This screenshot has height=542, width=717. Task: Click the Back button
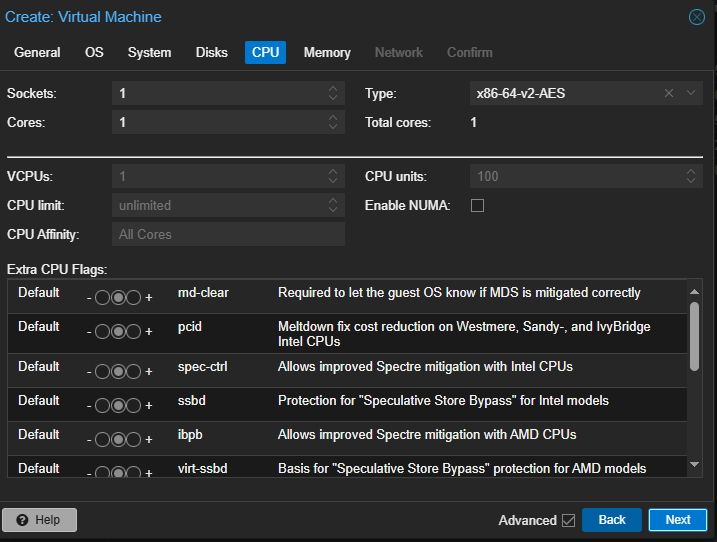click(x=611, y=520)
